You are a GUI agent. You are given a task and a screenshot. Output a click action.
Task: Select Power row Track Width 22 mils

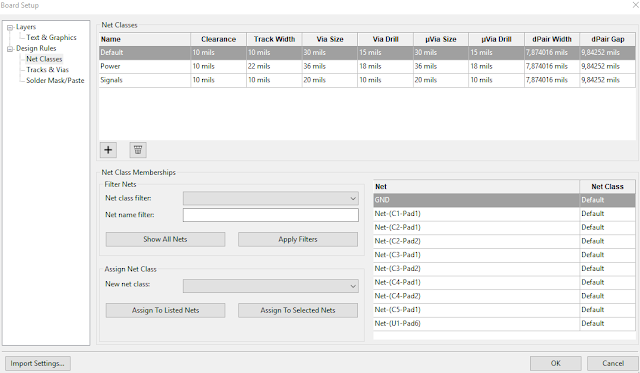(274, 67)
